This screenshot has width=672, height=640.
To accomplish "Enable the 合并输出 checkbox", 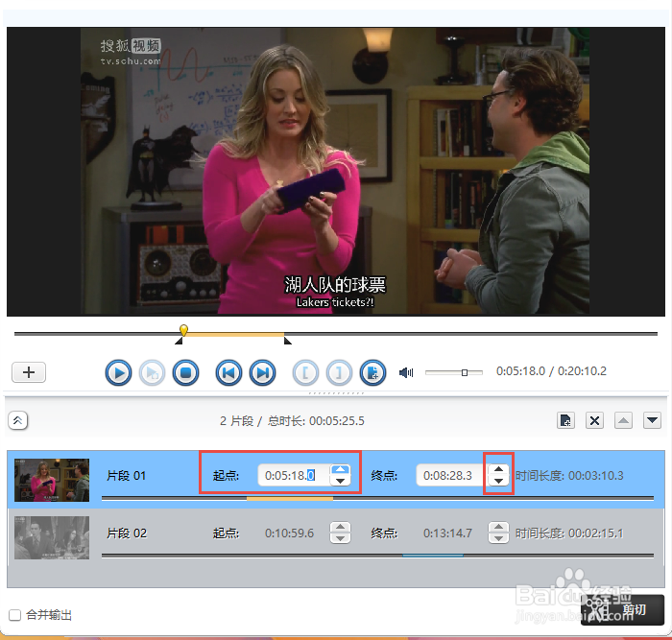I will [x=14, y=615].
